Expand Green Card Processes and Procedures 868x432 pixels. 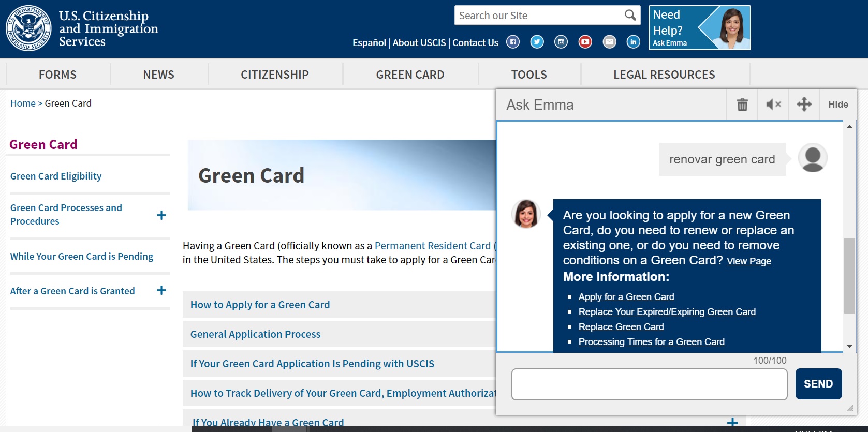click(161, 215)
